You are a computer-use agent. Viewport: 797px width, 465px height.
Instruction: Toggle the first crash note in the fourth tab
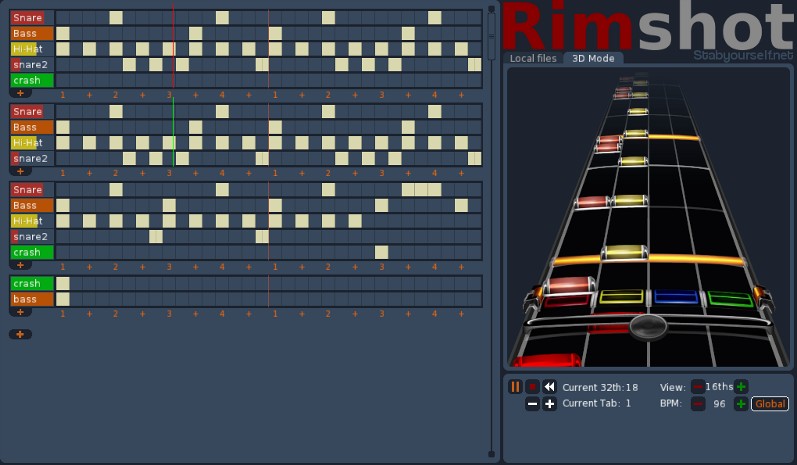pyautogui.click(x=63, y=284)
